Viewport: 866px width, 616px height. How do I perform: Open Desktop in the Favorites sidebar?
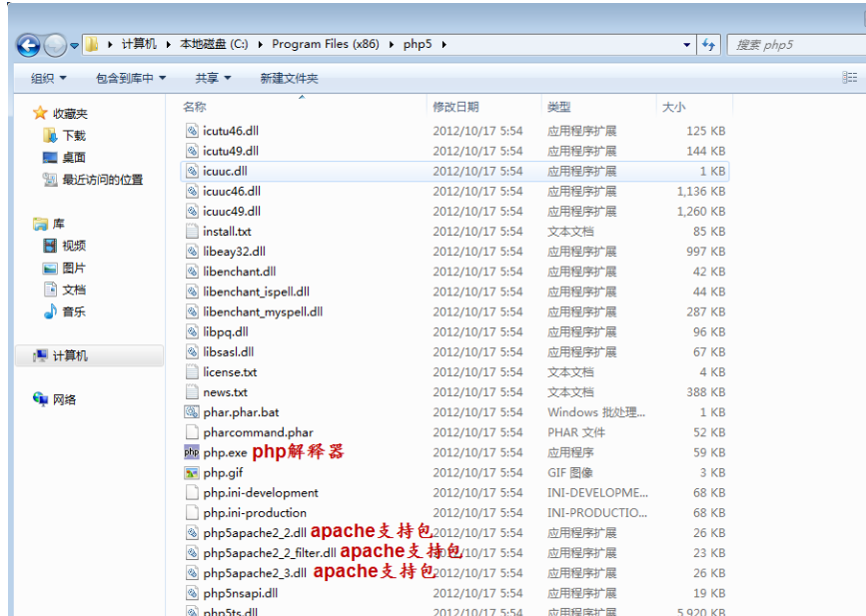pyautogui.click(x=74, y=157)
